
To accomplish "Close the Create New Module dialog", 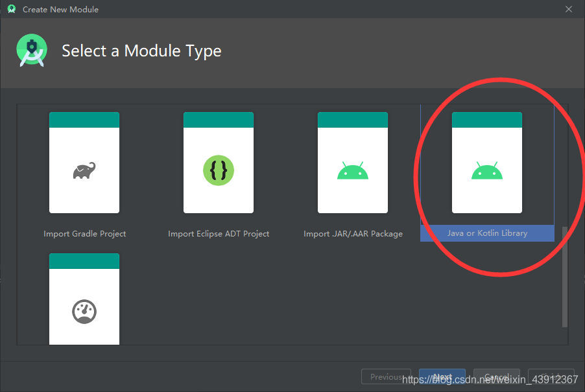I will 569,9.
